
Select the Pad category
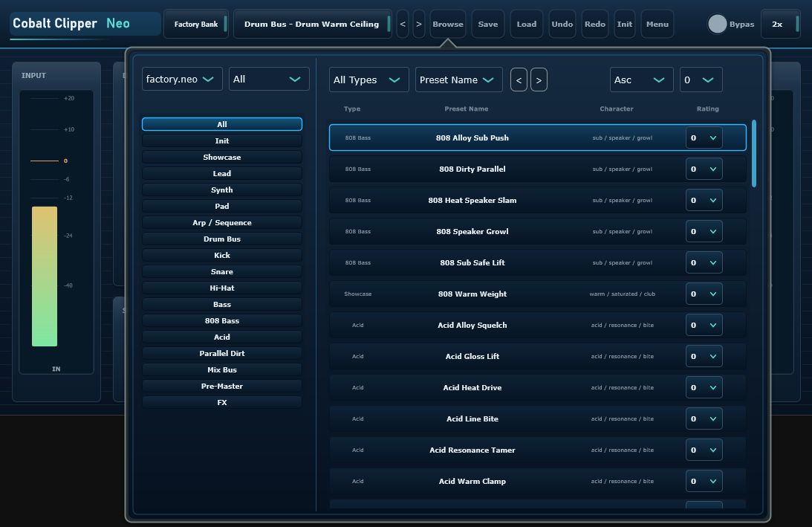click(221, 206)
